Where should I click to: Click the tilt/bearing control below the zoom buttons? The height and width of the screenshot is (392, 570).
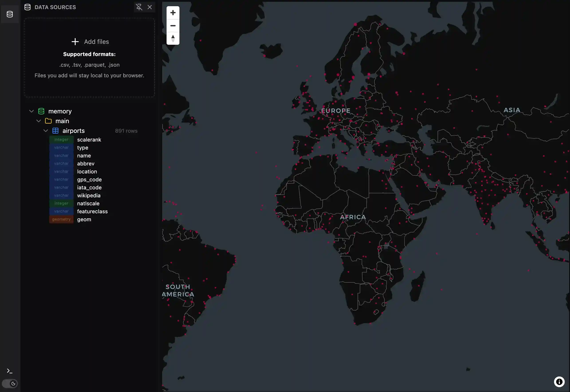173,38
